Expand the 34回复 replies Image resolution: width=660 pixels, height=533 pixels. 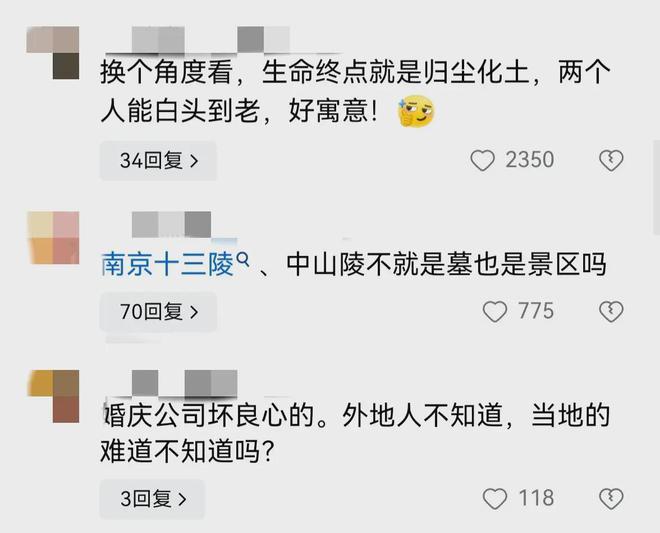pyautogui.click(x=158, y=161)
